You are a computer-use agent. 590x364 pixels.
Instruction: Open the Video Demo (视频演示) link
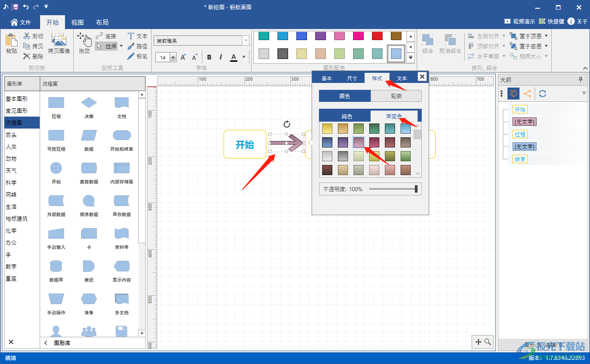pos(519,22)
